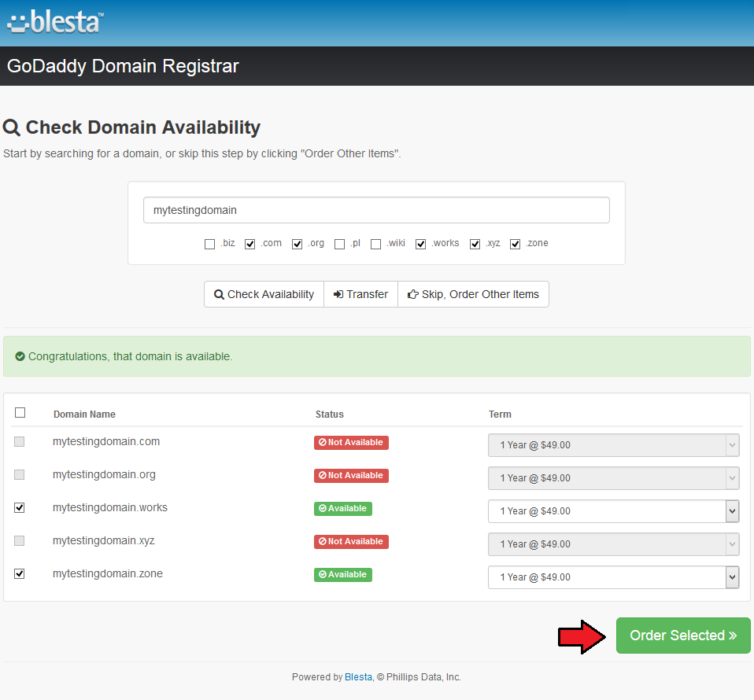
Task: Click the Order Selected button
Action: 683,636
